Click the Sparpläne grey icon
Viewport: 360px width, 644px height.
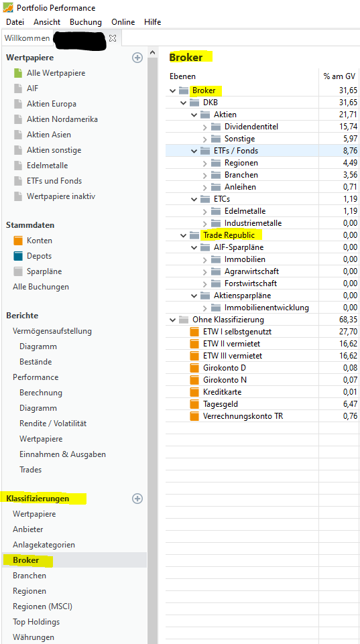tap(18, 271)
